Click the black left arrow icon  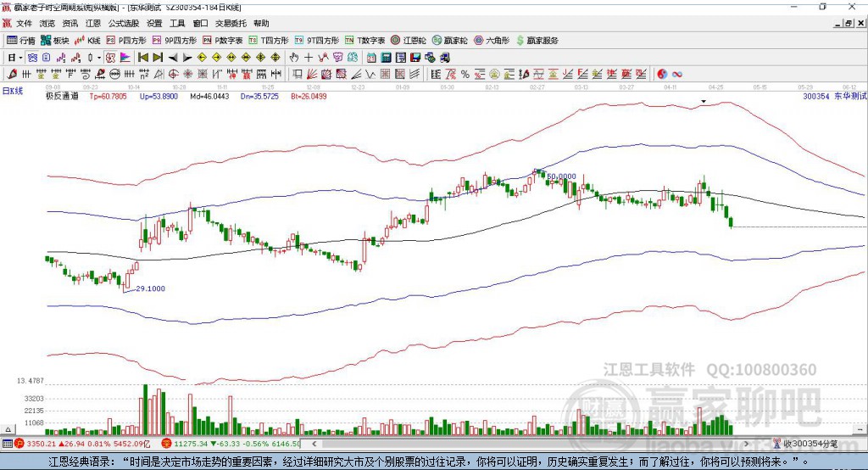tap(173, 58)
